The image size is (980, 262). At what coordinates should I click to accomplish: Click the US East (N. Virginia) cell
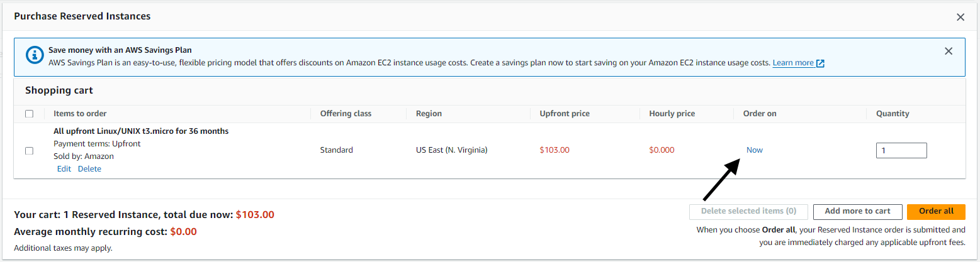pyautogui.click(x=452, y=150)
